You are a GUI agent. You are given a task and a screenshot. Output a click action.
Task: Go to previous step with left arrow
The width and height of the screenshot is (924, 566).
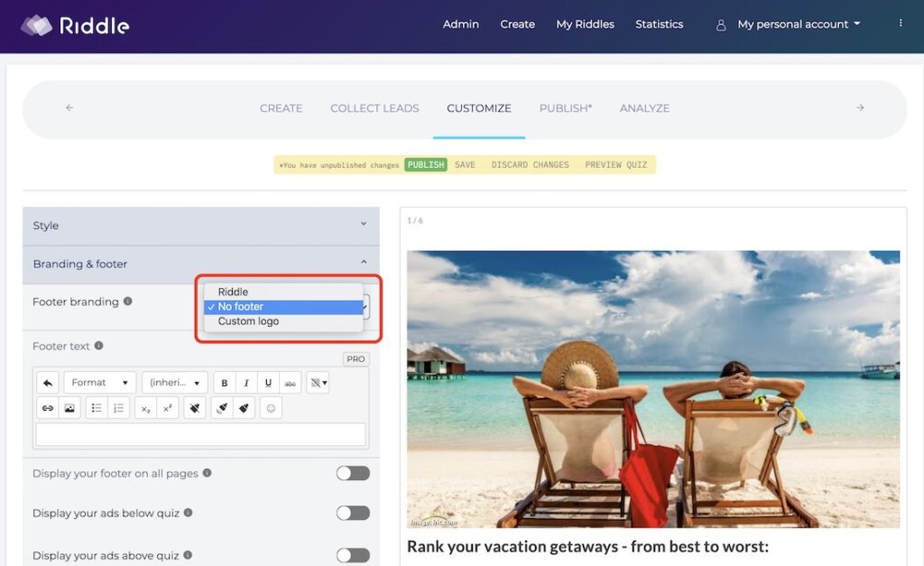pyautogui.click(x=69, y=107)
